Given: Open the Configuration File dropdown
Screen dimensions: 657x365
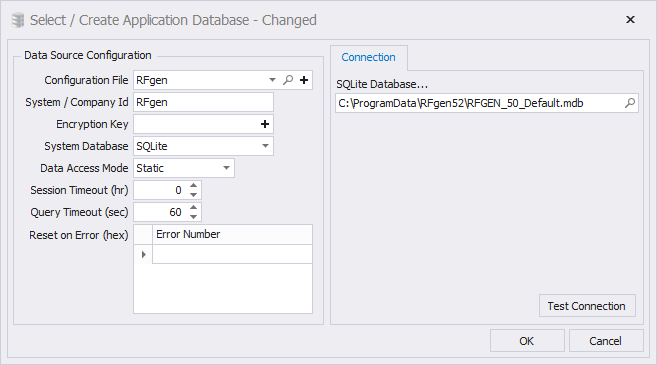Looking at the screenshot, I should pos(272,80).
